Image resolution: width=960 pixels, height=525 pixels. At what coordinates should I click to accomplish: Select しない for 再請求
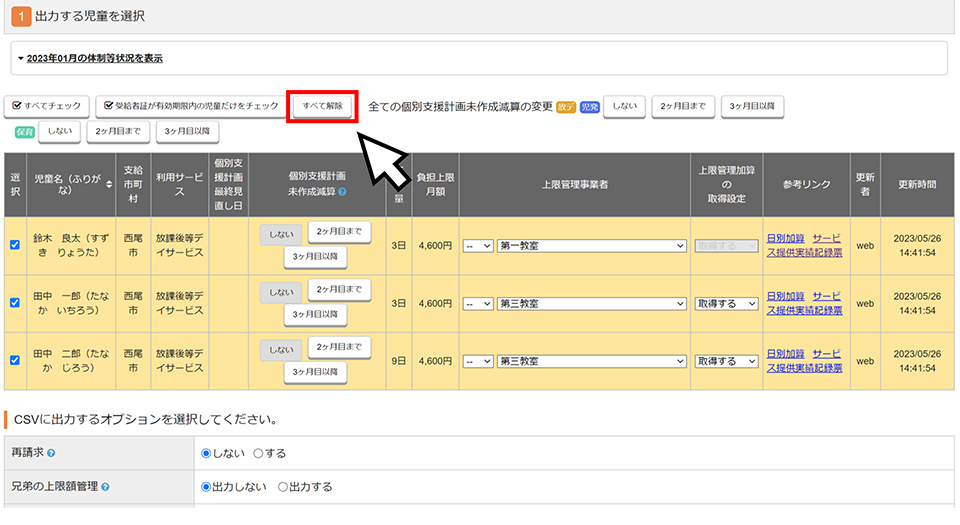(x=206, y=453)
